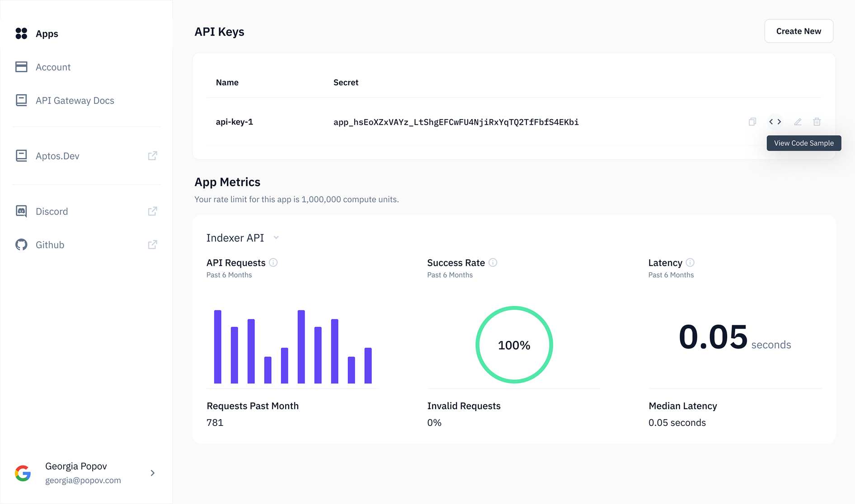Open the API Requests info tooltip icon

coord(273,262)
